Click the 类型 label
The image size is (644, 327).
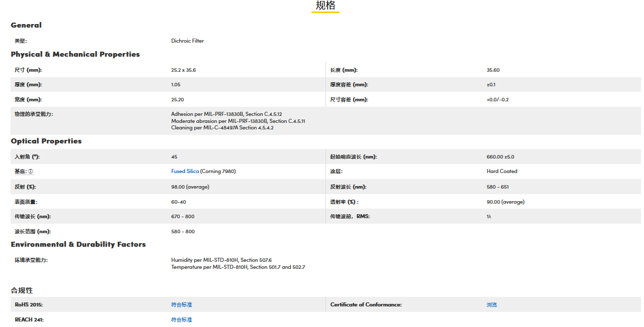(21, 41)
